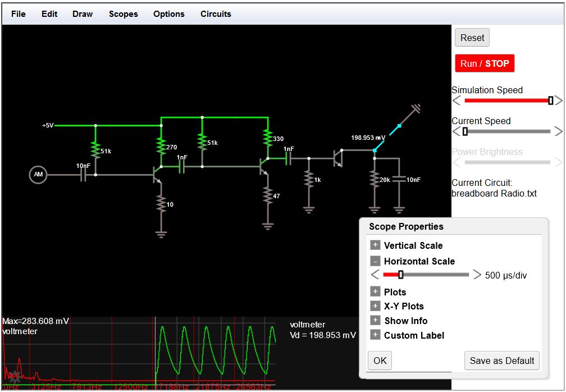Select the AM signal source component
Image resolution: width=566 pixels, height=392 pixels.
pos(38,175)
